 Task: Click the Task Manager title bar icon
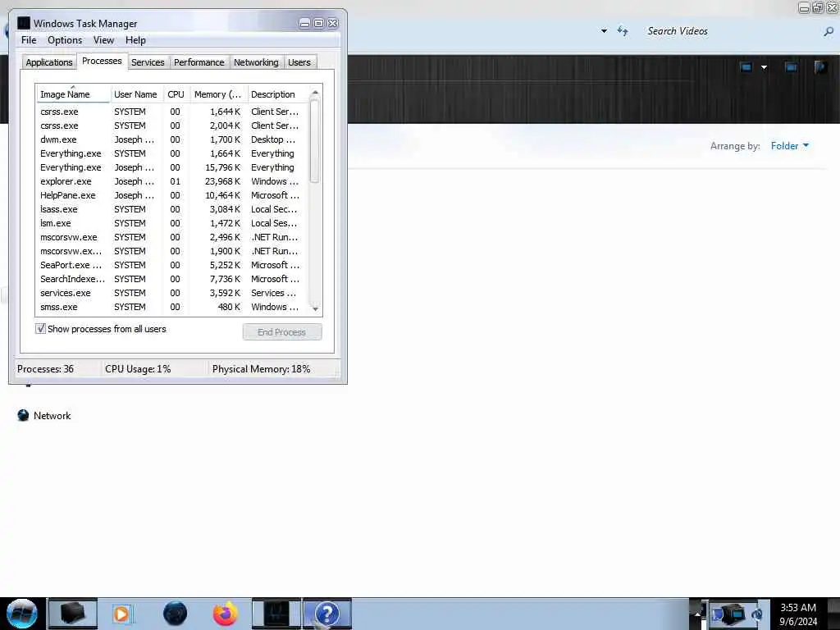pyautogui.click(x=24, y=23)
